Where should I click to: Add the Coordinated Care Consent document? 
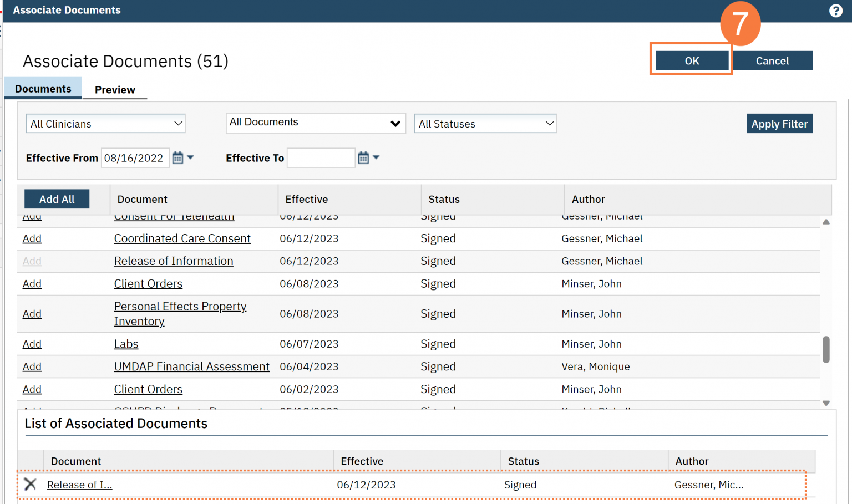point(32,238)
